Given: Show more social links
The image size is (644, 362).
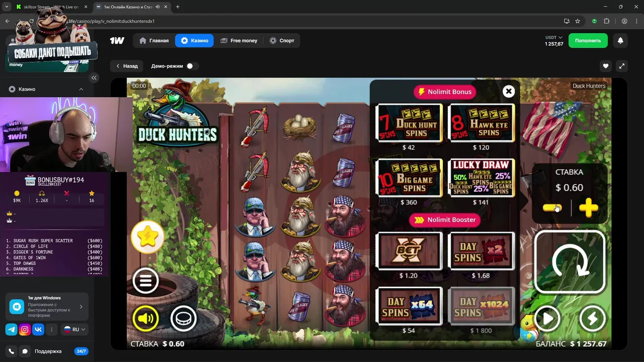Looking at the screenshot, I should tap(51, 330).
